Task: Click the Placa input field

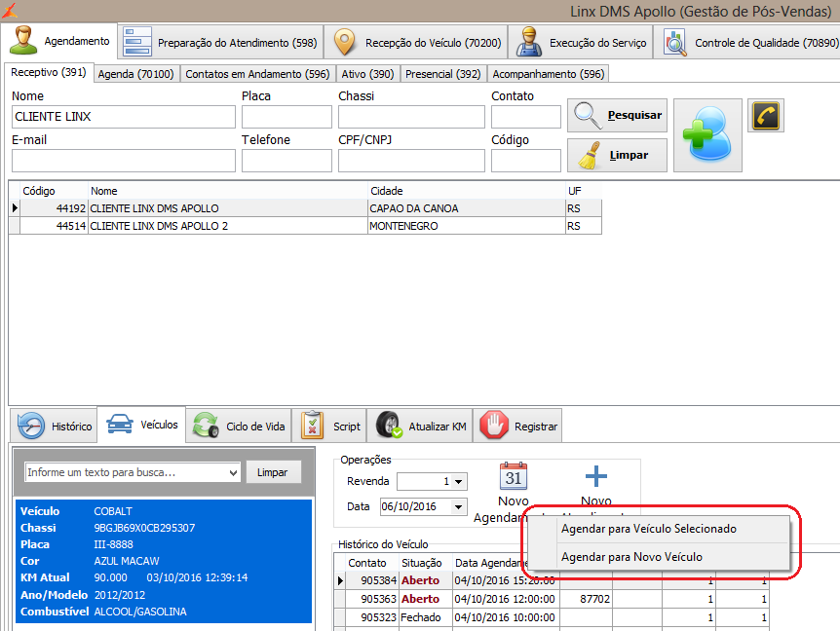Action: point(286,117)
